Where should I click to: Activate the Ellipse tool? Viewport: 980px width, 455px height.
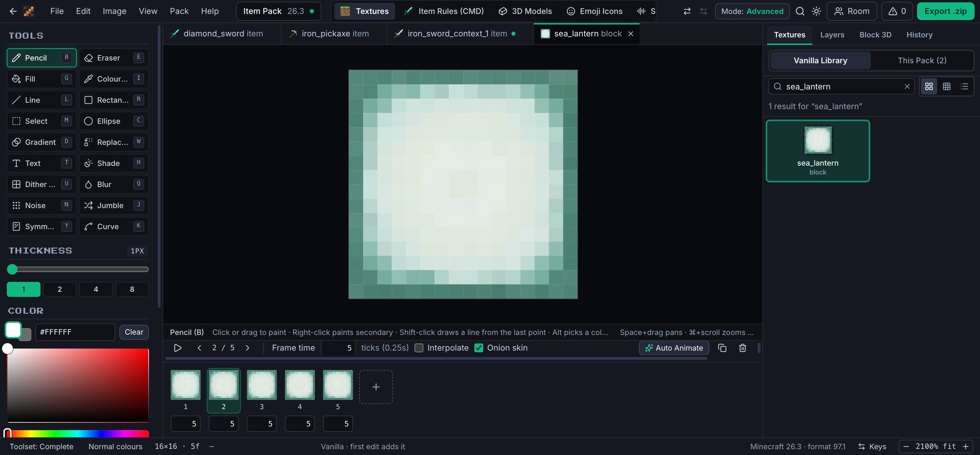tap(114, 121)
